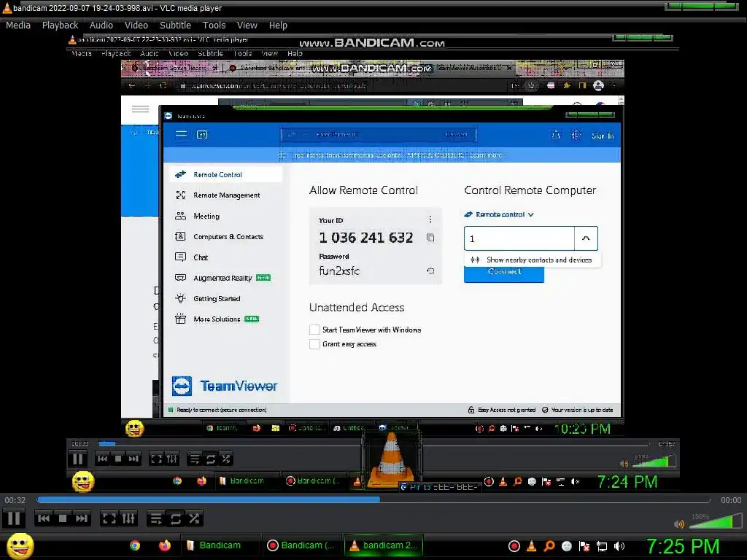Switch to the Bandicam folder taskbar button

pyautogui.click(x=220, y=545)
